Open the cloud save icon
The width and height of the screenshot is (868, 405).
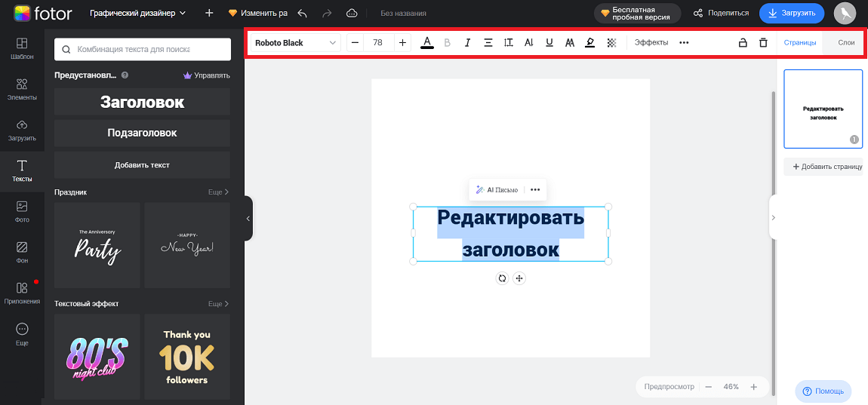[x=352, y=13]
